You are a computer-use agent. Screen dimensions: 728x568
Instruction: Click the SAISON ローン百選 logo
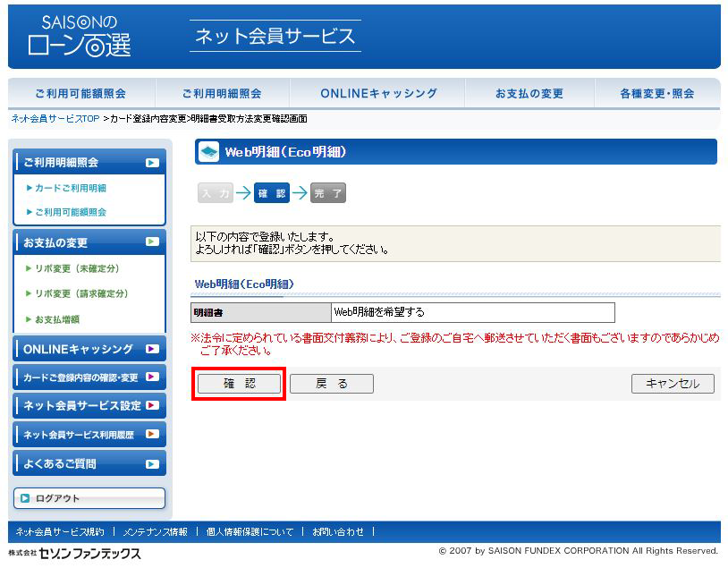point(79,36)
